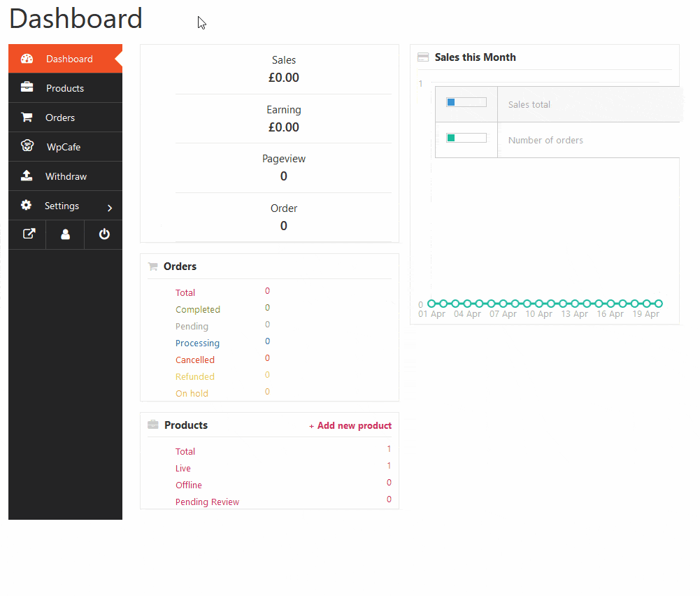
Task: Open the Pending orders link
Action: tap(192, 327)
